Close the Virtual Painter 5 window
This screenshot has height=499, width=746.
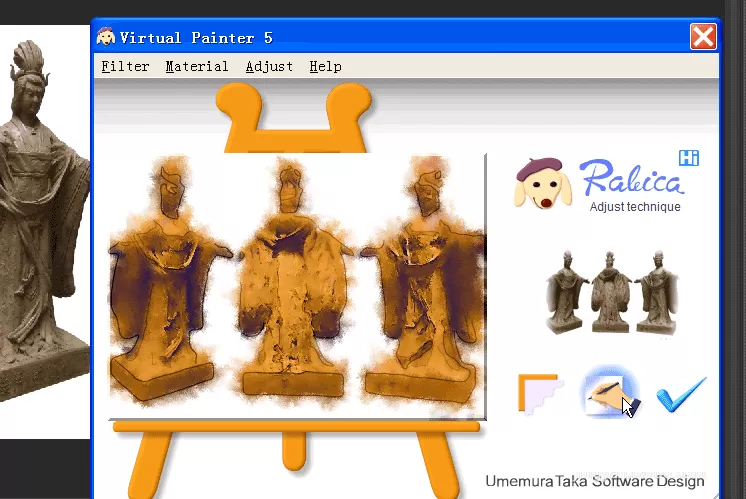pos(703,37)
